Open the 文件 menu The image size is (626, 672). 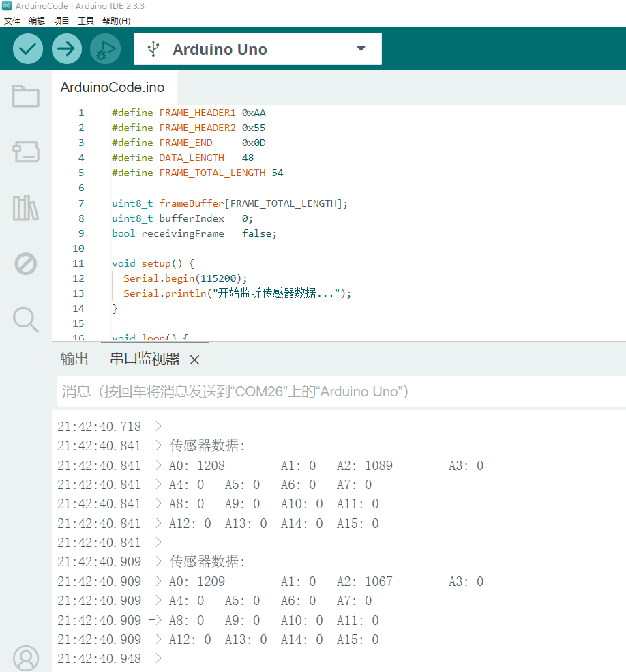[12, 20]
